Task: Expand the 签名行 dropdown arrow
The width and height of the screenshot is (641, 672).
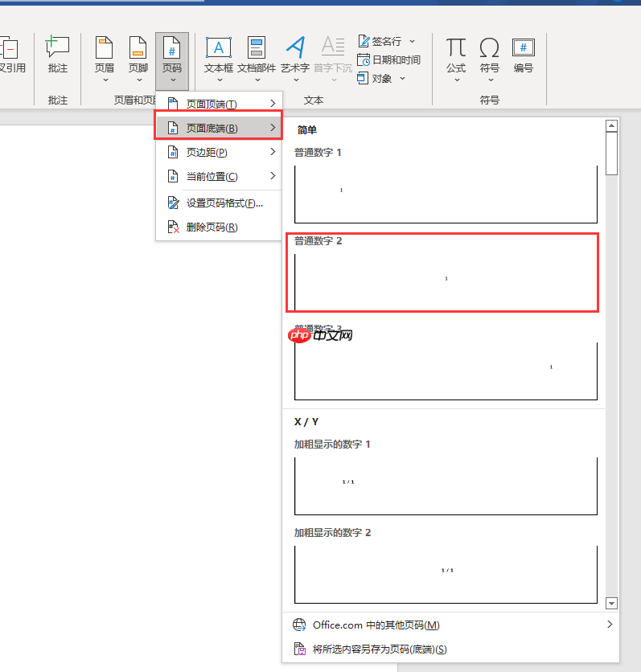Action: coord(412,41)
